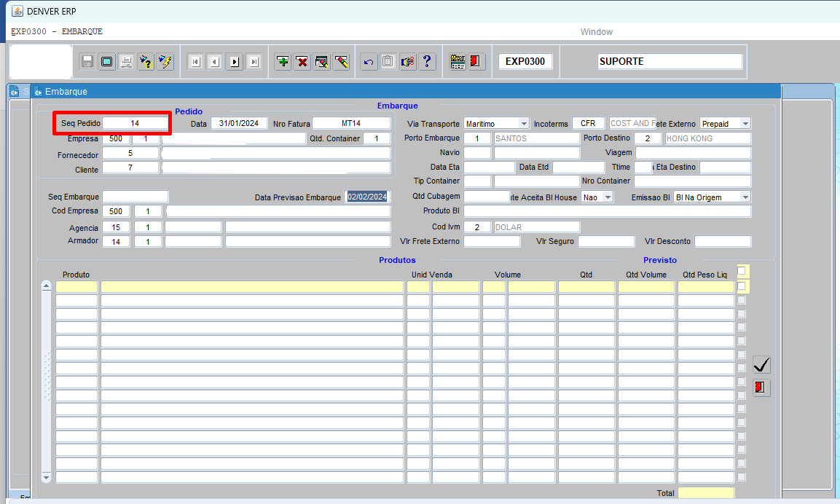Click the Nro Container field

[x=693, y=181]
